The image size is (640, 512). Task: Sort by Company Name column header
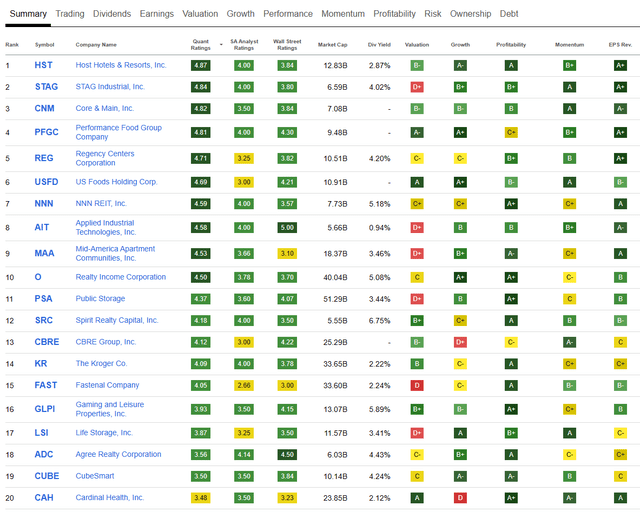click(x=96, y=45)
